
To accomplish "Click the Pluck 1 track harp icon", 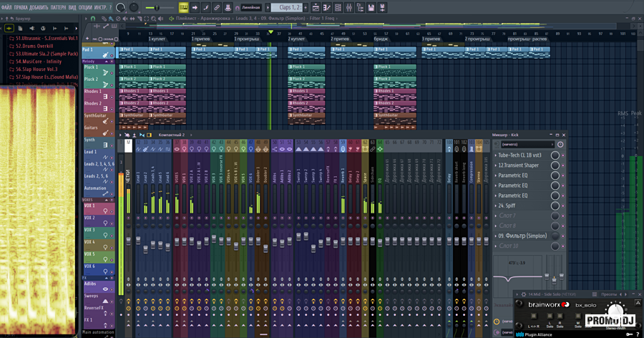I will point(105,72).
